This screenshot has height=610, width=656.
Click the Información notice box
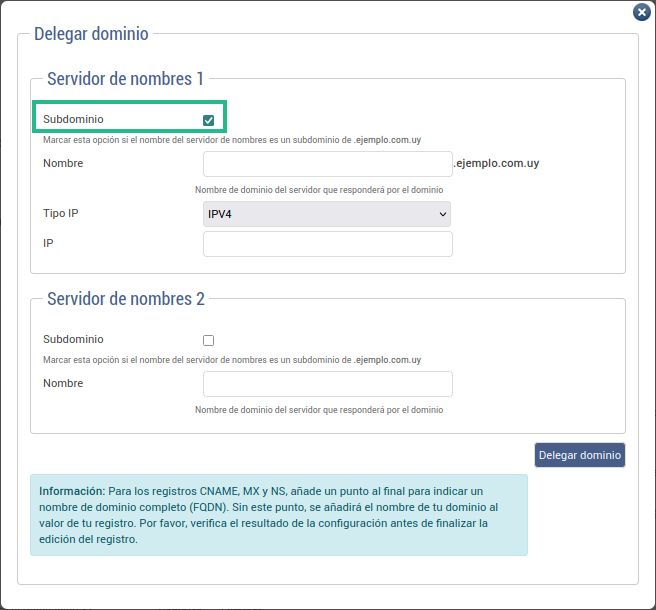(x=278, y=515)
